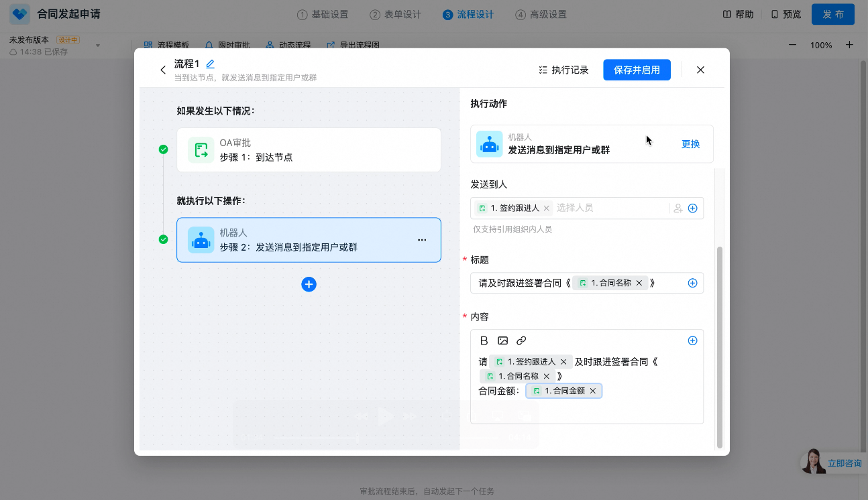Click the blue plus to add step
This screenshot has height=500, width=868.
tap(309, 284)
